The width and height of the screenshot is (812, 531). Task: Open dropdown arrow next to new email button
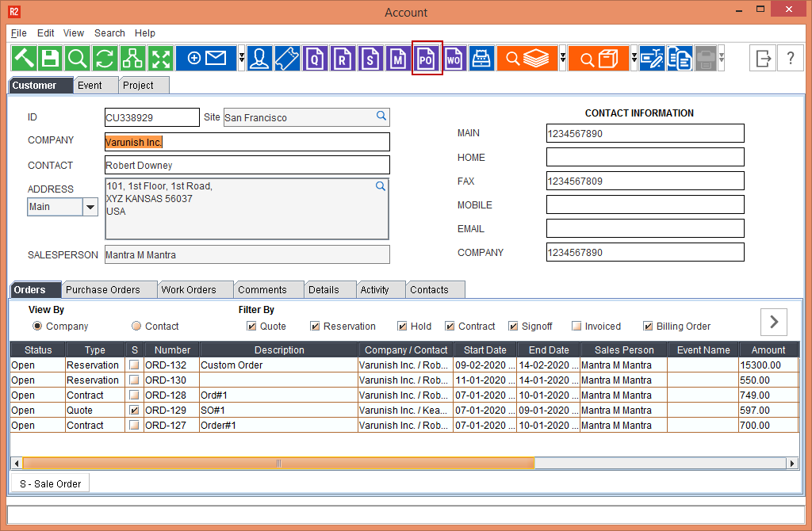tap(241, 59)
